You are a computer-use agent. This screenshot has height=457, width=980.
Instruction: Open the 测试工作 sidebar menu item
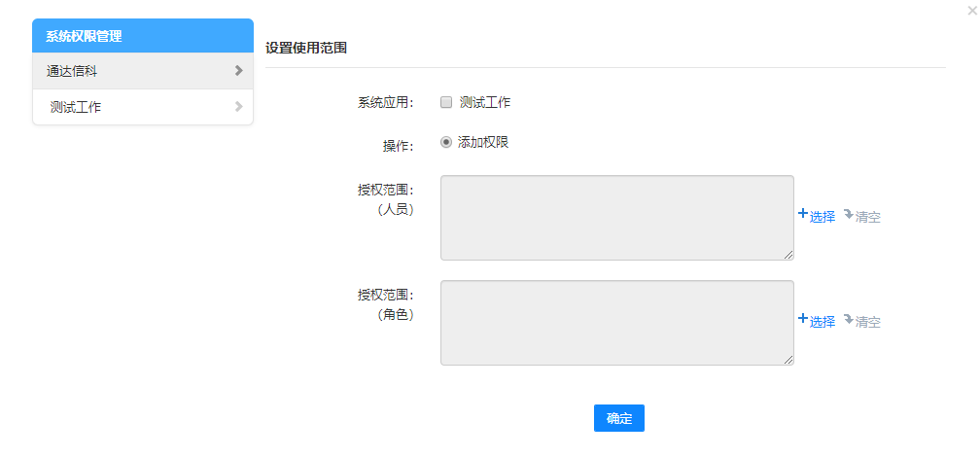pyautogui.click(x=76, y=107)
